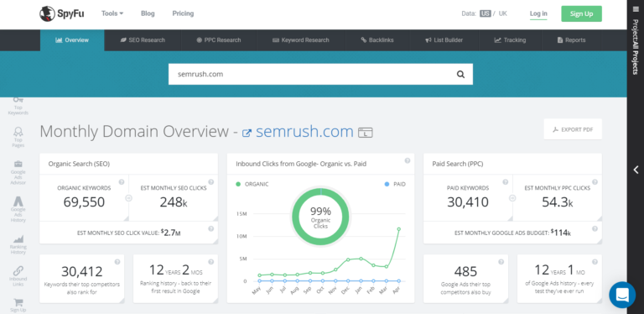
Task: Open help for the 485 Google Ads card
Action: click(501, 262)
